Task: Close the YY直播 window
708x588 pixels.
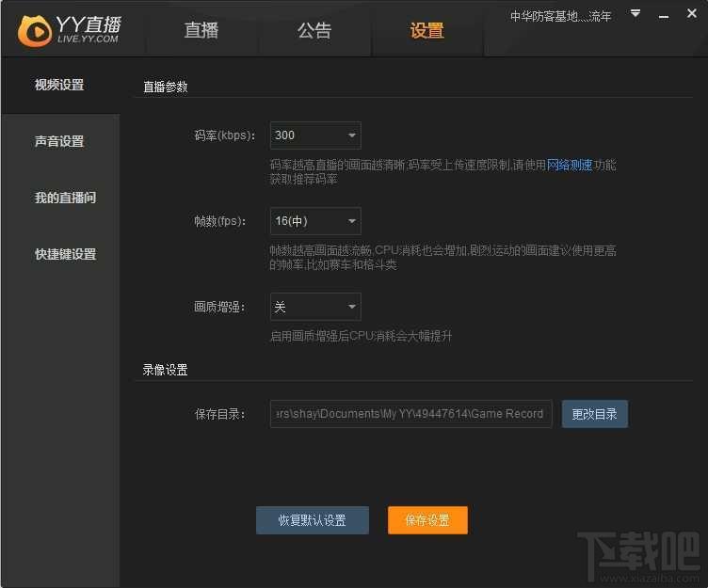Action: tap(691, 13)
